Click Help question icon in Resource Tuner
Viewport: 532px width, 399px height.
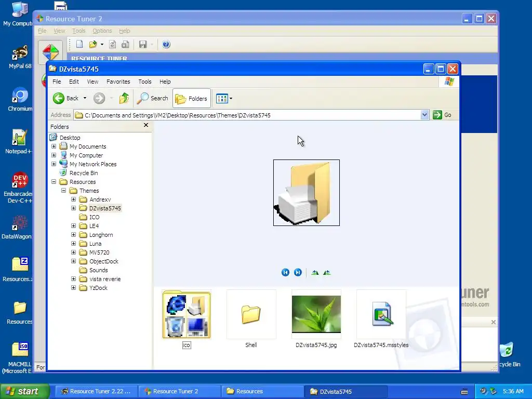click(166, 44)
